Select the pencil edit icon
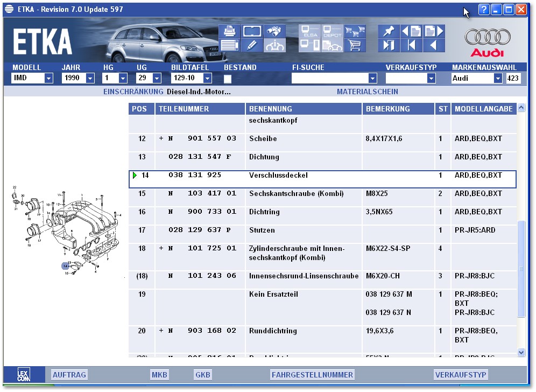This screenshot has width=536, height=392. coord(252,45)
